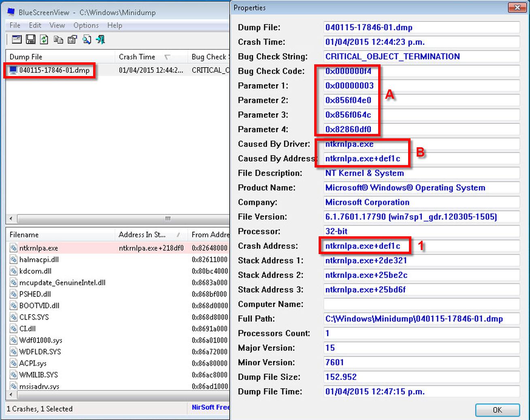Open the Options menu
The image size is (530, 420).
point(86,25)
